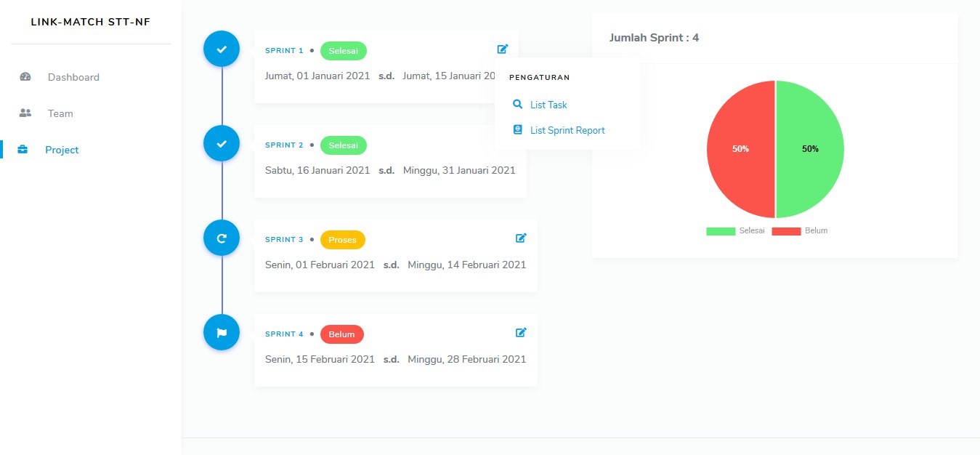This screenshot has height=455, width=980.
Task: Click Selesai badge on Sprint 2
Action: pos(343,145)
